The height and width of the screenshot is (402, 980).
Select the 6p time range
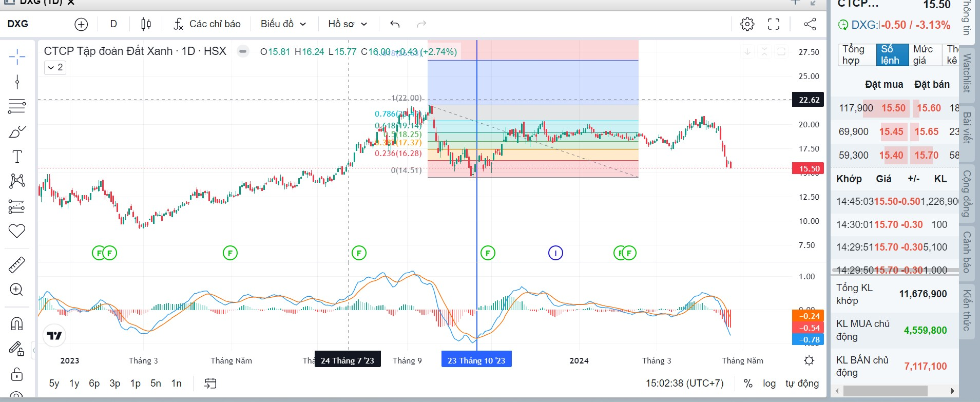coord(94,384)
